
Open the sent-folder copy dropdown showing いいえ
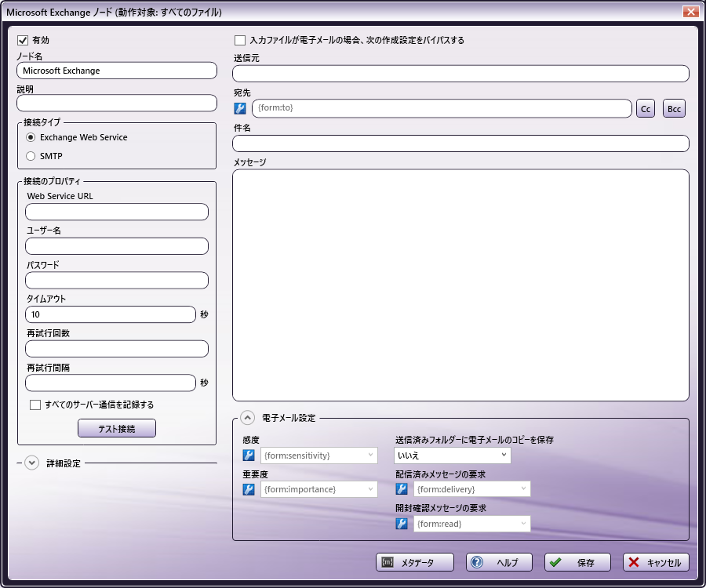click(453, 456)
